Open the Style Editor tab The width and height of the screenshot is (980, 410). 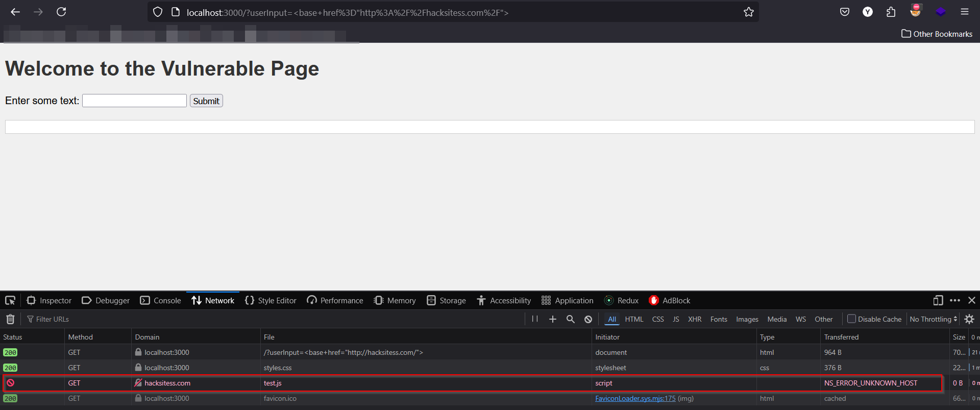click(x=271, y=300)
